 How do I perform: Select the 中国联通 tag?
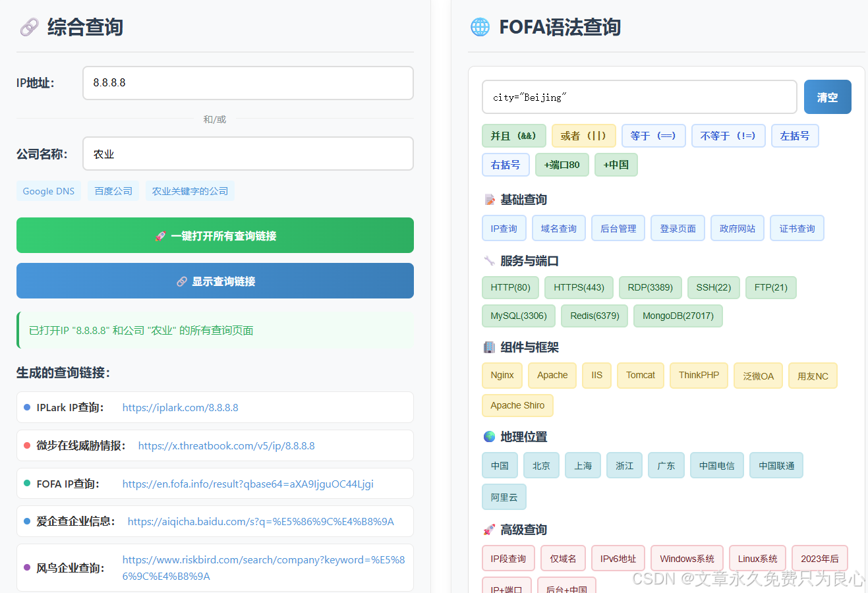coord(776,465)
